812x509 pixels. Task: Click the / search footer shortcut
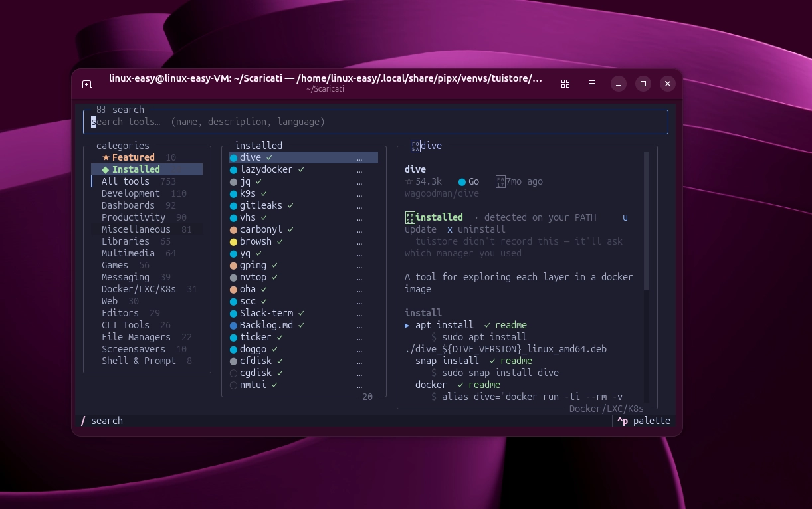click(x=102, y=421)
